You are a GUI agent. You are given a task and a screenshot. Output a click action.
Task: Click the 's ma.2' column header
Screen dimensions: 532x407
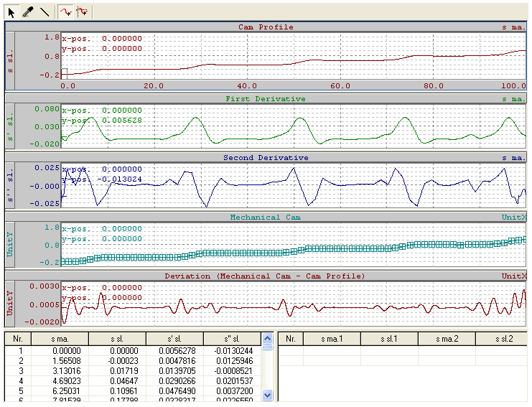point(447,339)
